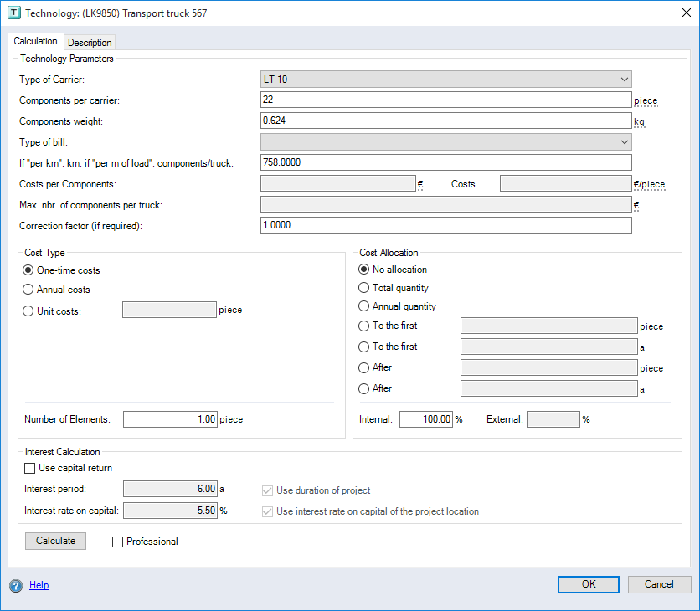700x611 pixels.
Task: Enable the Use capital return checkbox
Action: [x=31, y=468]
